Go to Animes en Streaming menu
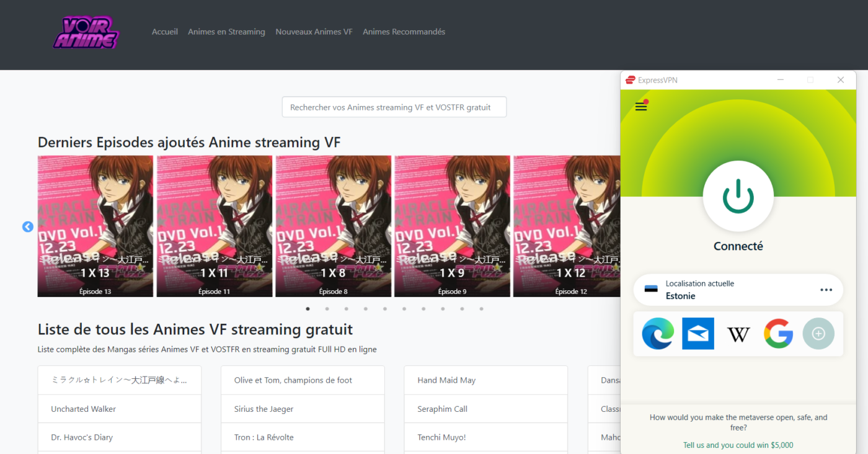Screen dimensions: 868x454 click(226, 32)
